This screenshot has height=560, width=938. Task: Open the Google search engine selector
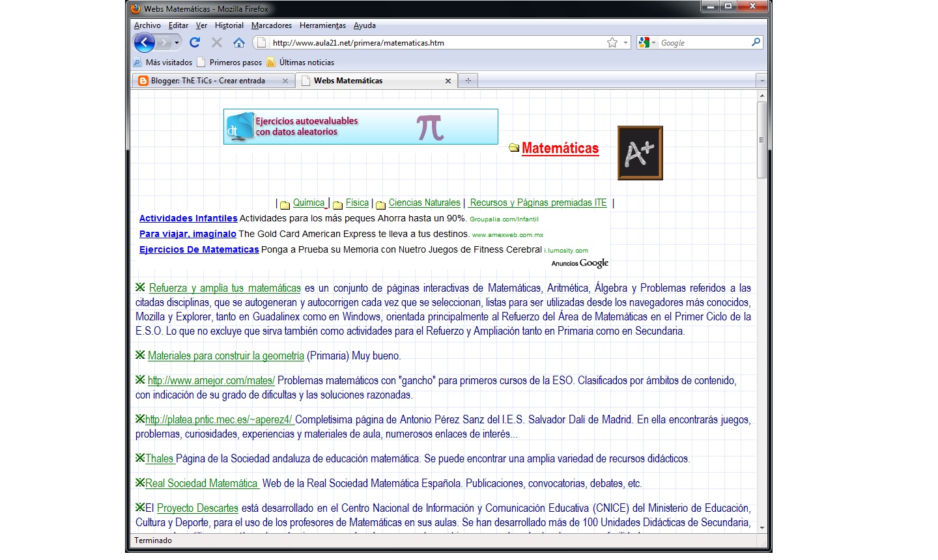click(x=647, y=43)
